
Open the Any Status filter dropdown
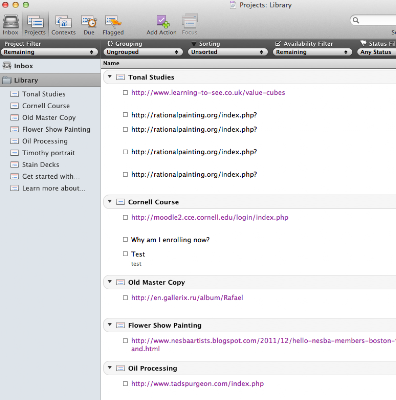tap(377, 52)
